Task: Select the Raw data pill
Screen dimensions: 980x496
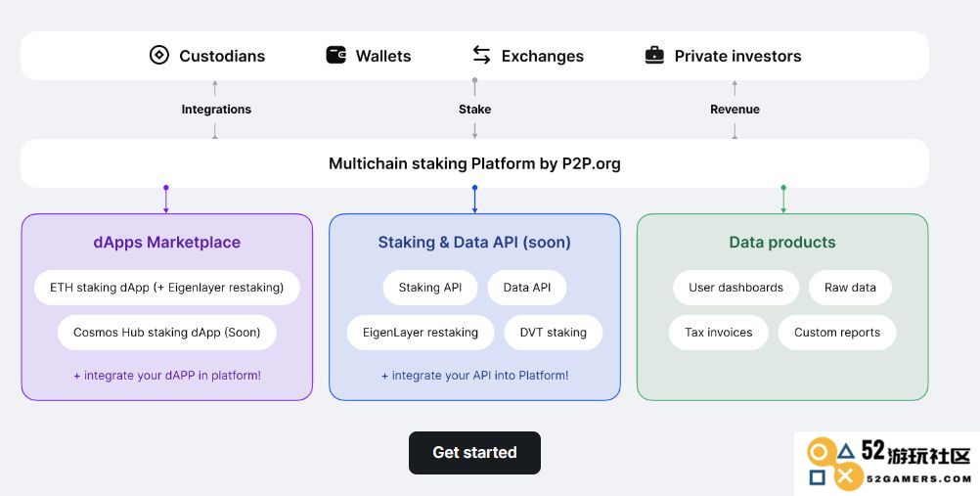Action: (x=850, y=288)
